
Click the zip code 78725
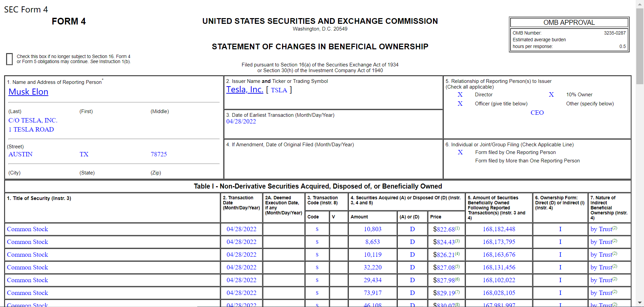click(x=159, y=154)
